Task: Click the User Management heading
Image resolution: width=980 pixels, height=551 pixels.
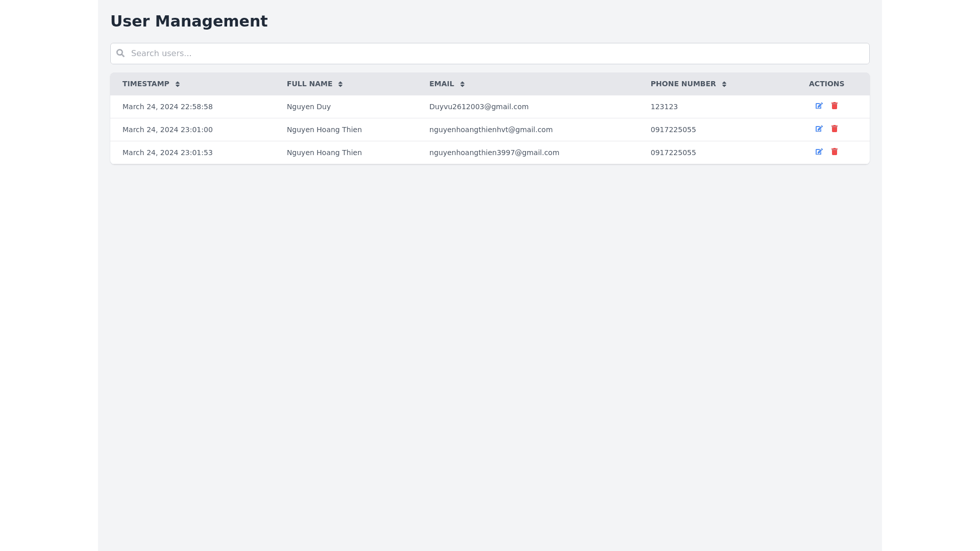Action: click(x=189, y=21)
